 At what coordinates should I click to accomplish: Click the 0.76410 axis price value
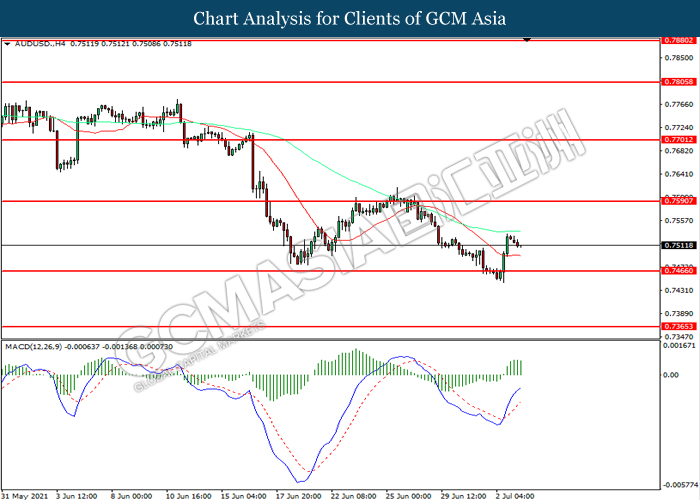click(x=679, y=174)
